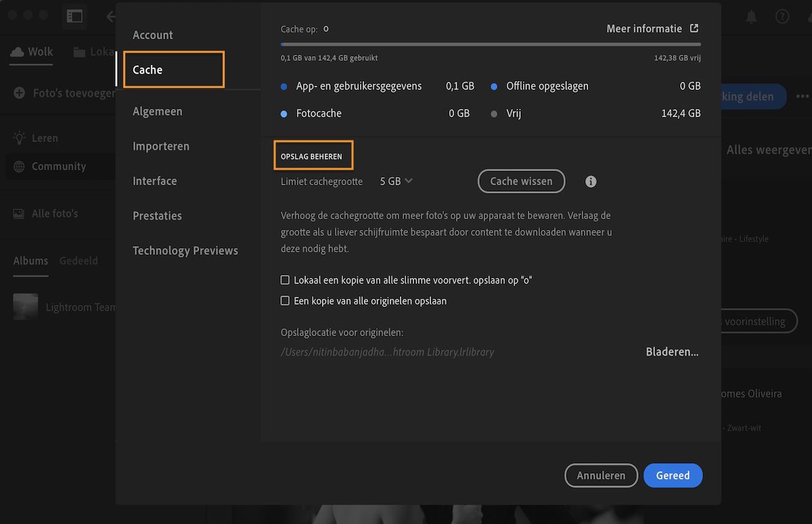The height and width of the screenshot is (524, 812).
Task: Open the 5 GB cache limit dropdown
Action: point(396,181)
